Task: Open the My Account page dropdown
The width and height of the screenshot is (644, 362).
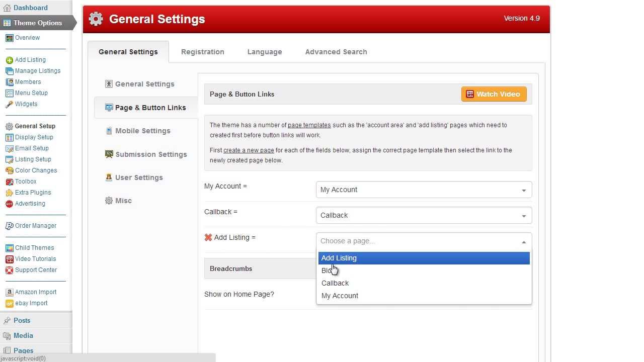Action: pyautogui.click(x=424, y=190)
